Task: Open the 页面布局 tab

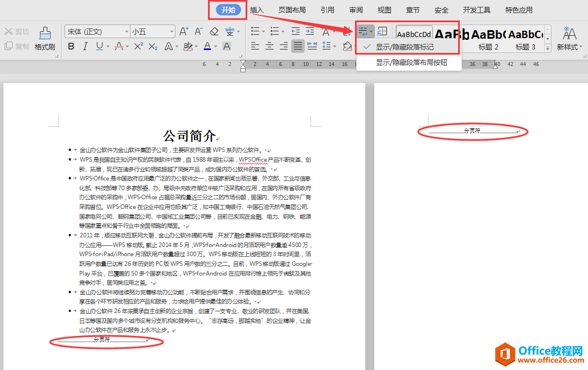Action: point(292,10)
